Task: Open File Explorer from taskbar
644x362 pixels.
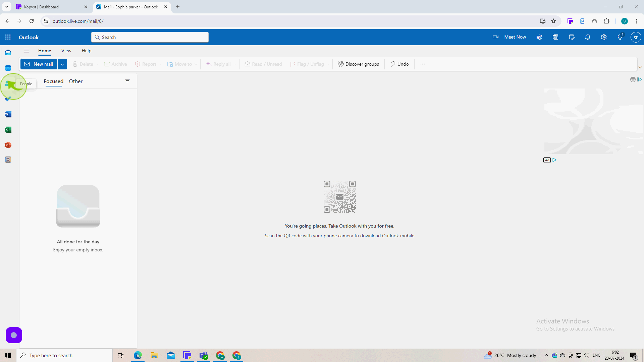Action: tap(154, 355)
